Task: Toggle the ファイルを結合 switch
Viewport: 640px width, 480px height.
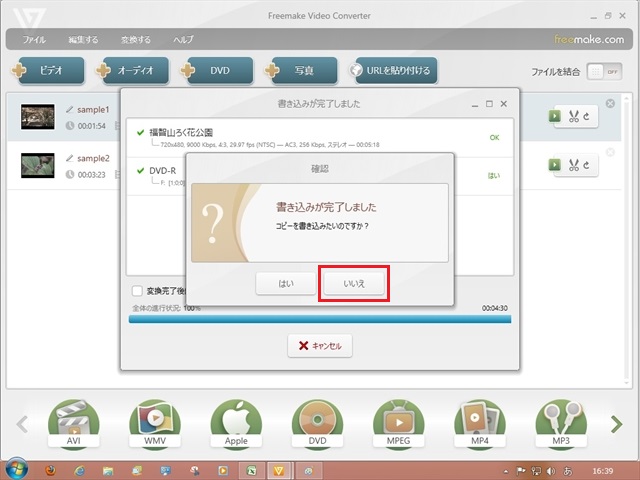Action: point(596,72)
